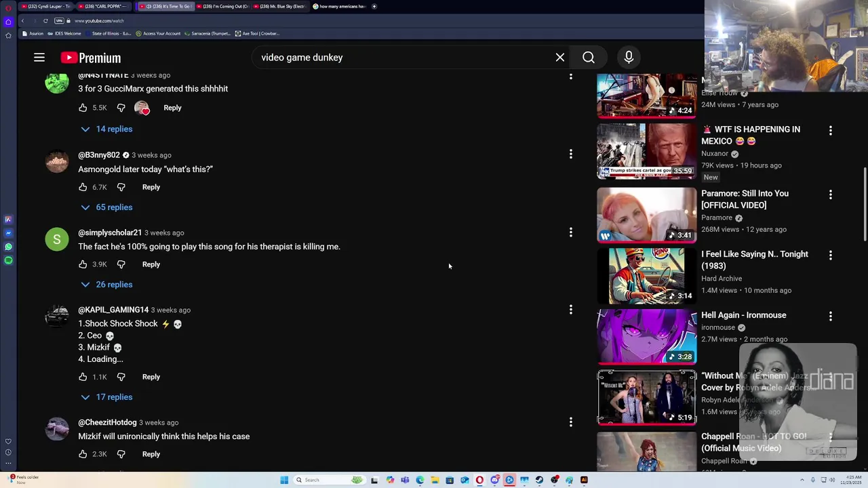Switch to the Cyndi Lauper browser tab
This screenshot has width=868, height=488.
45,6
